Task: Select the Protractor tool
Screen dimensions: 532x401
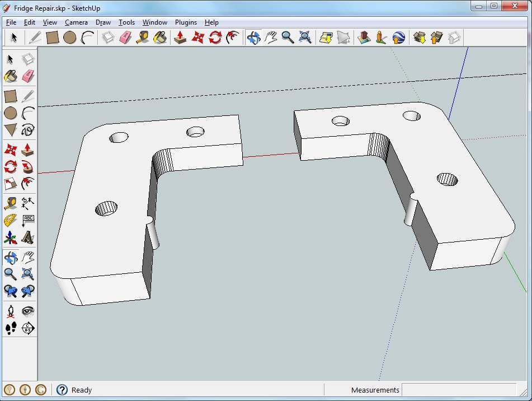Action: coord(11,220)
